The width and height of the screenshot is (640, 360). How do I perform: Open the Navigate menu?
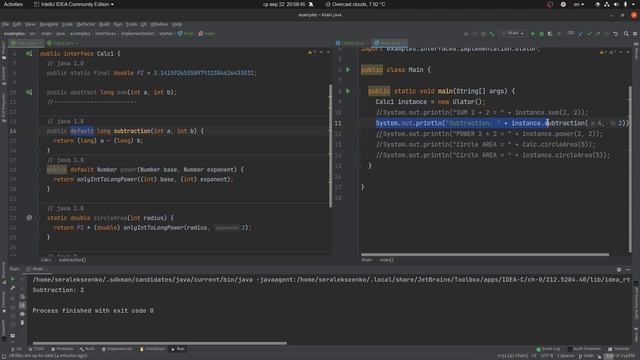[x=49, y=24]
